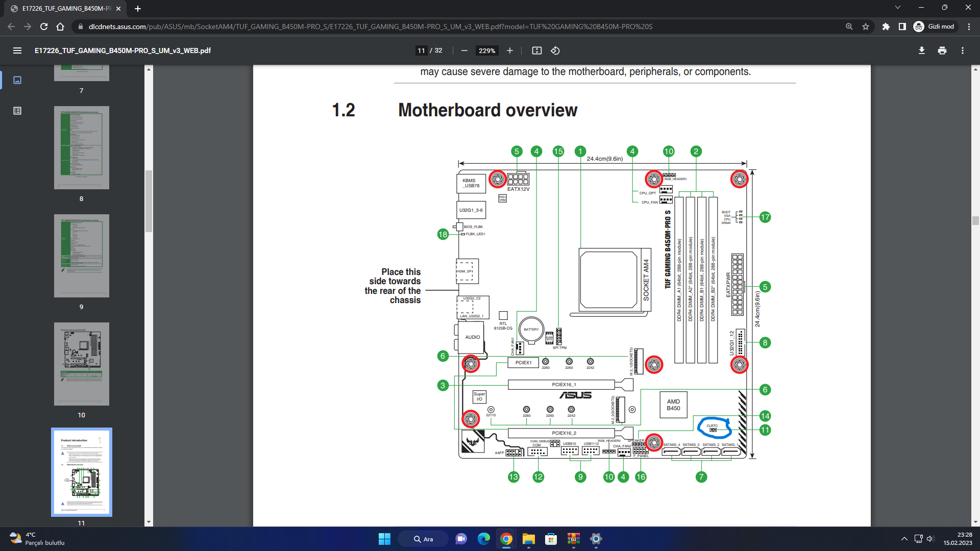This screenshot has width=980, height=551.
Task: Expand the tab search chevron
Action: tap(897, 8)
